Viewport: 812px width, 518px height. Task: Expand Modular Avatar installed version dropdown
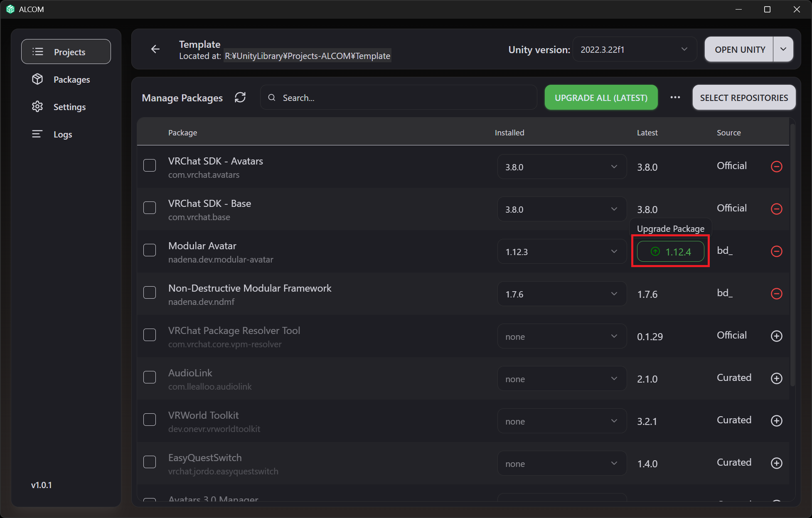pyautogui.click(x=562, y=251)
